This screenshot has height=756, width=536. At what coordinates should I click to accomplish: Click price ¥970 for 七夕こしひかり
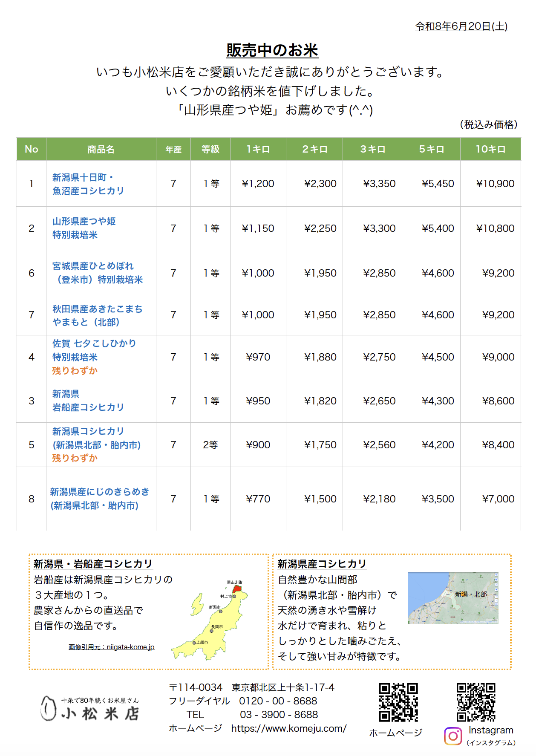(x=258, y=357)
